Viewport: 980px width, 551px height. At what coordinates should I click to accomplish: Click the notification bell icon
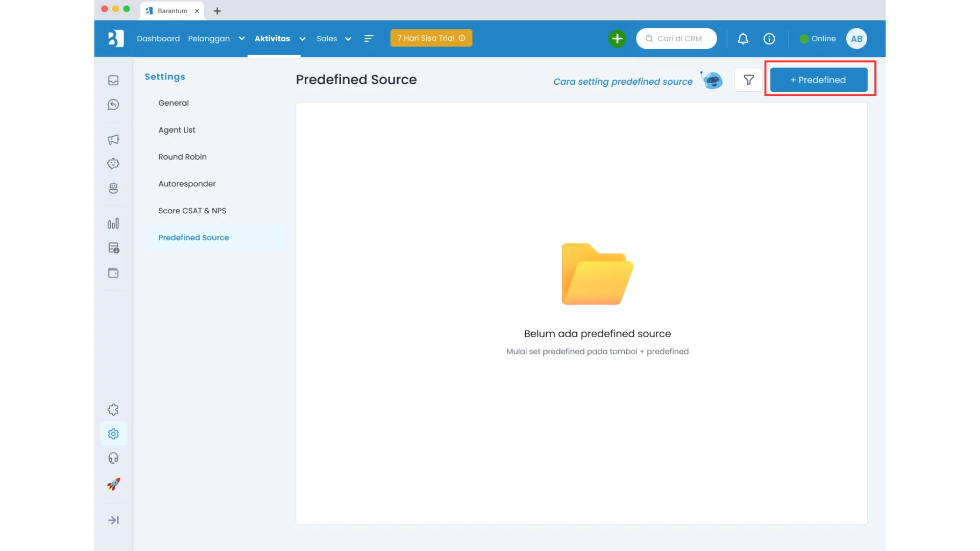[x=743, y=39]
